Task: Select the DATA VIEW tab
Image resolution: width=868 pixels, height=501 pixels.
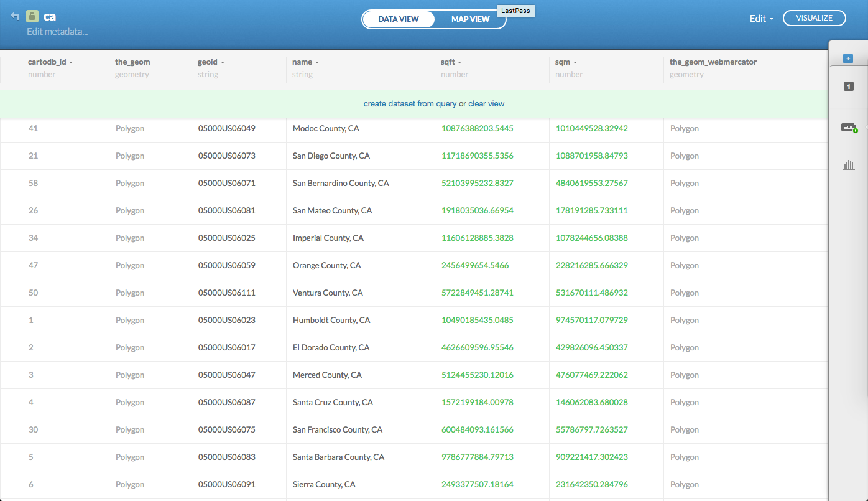Action: pos(399,19)
